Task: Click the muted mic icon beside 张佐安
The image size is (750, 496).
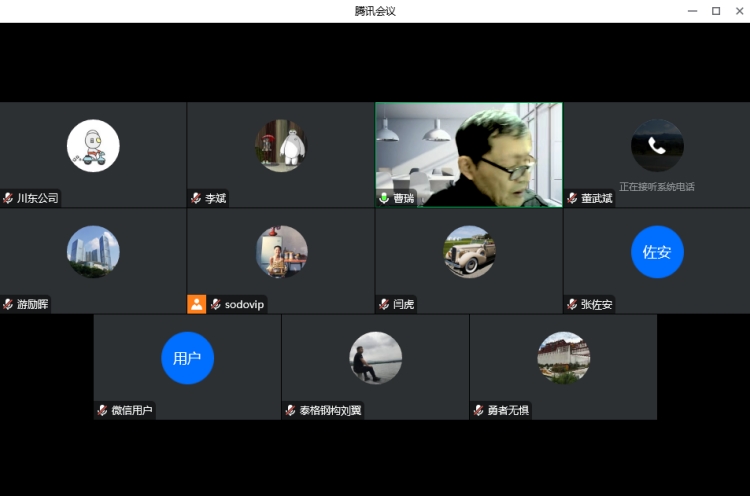Action: coord(573,304)
